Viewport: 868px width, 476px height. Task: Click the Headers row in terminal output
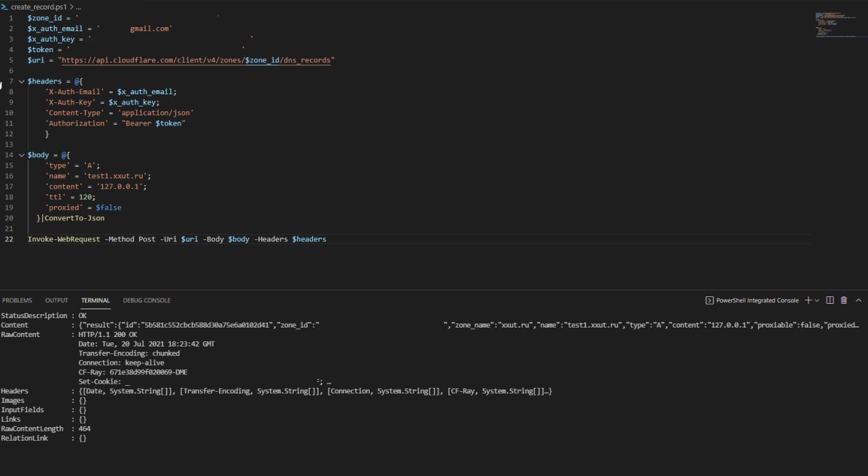pyautogui.click(x=277, y=391)
